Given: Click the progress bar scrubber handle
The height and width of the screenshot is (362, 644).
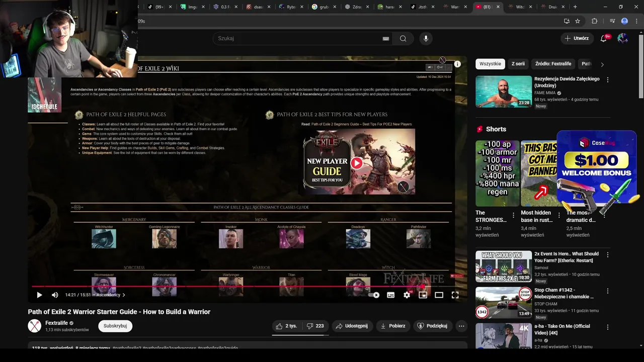Looking at the screenshot, I should tap(423, 287).
